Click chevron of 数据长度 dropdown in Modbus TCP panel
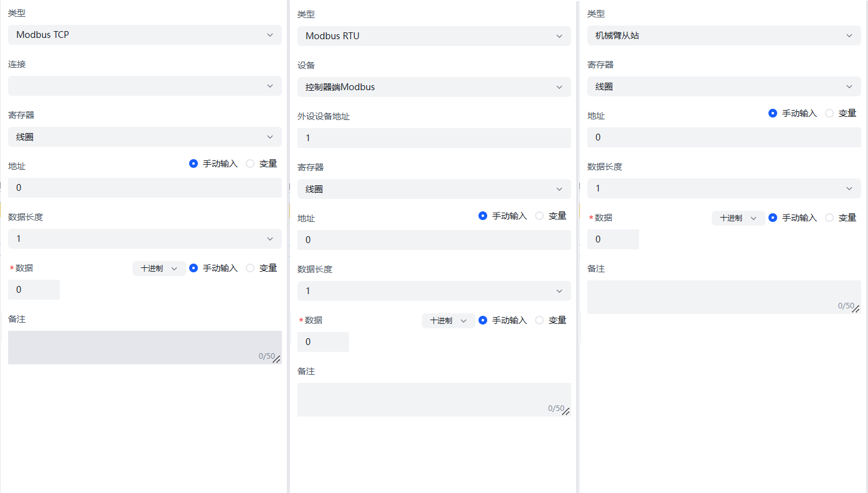This screenshot has height=493, width=868. point(270,239)
